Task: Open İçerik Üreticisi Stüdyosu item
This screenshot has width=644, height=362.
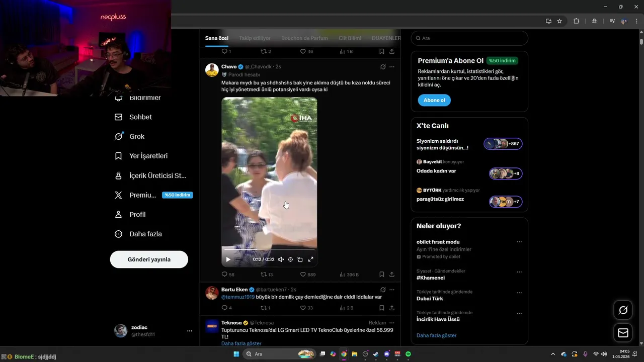Action: (151, 176)
